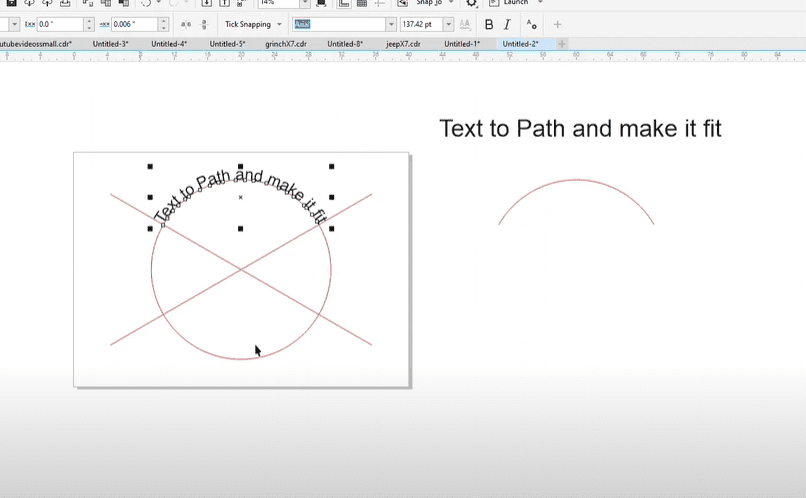Open the settings gear options
Screen dimensions: 806x498
(472, 3)
